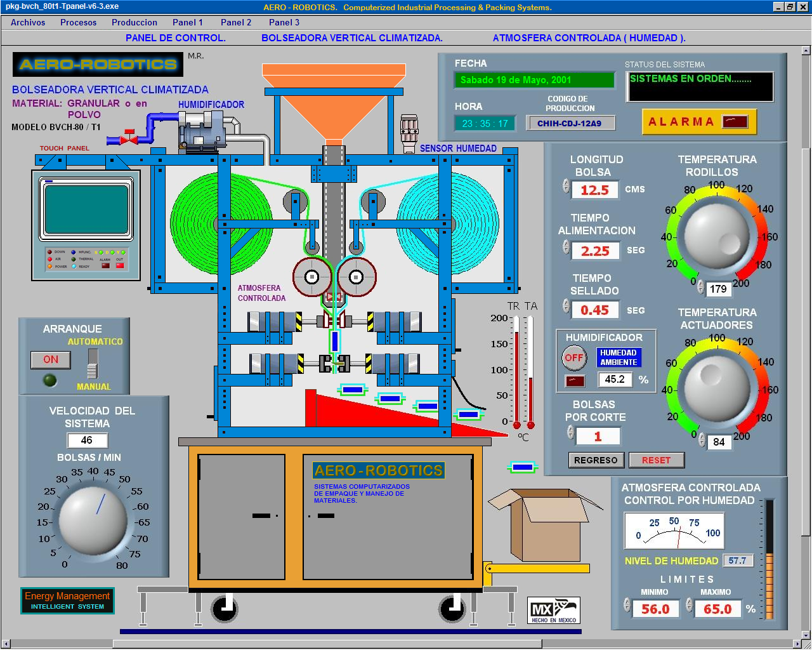Click the orange vertical humidity bar gauge

[769, 559]
